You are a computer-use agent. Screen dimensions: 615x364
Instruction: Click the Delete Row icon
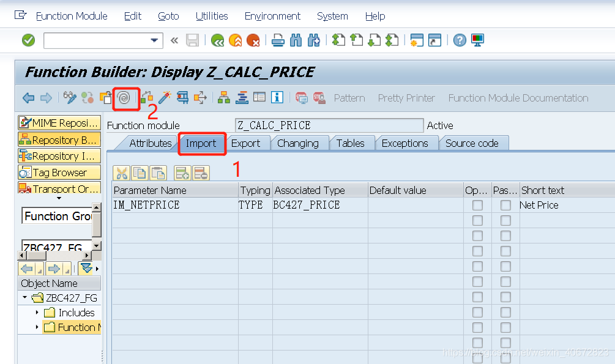[201, 173]
